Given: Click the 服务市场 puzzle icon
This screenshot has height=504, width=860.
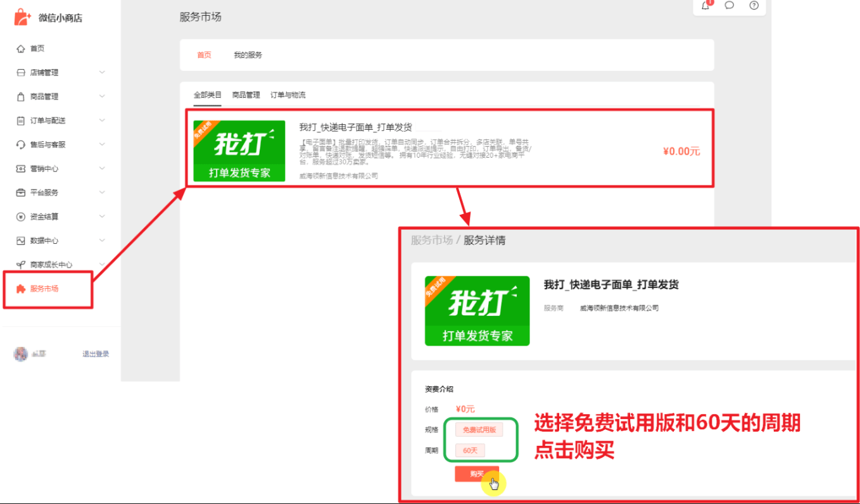Looking at the screenshot, I should 21,289.
